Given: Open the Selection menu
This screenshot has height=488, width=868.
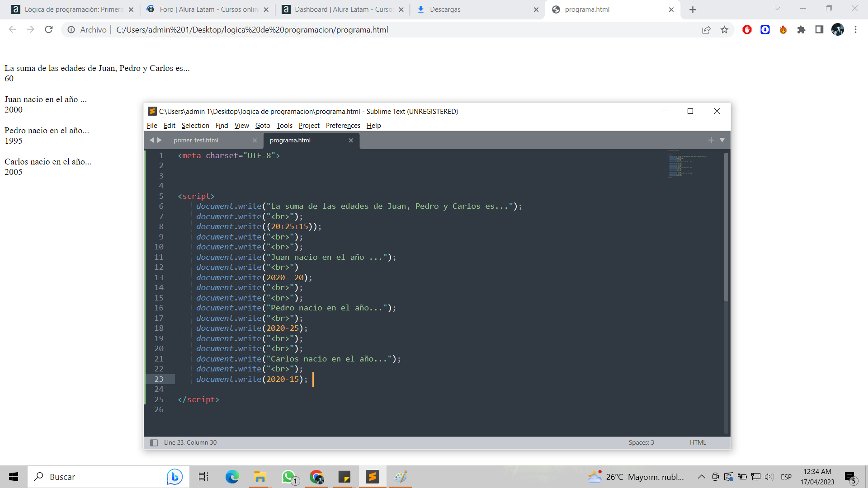Looking at the screenshot, I should pos(195,126).
